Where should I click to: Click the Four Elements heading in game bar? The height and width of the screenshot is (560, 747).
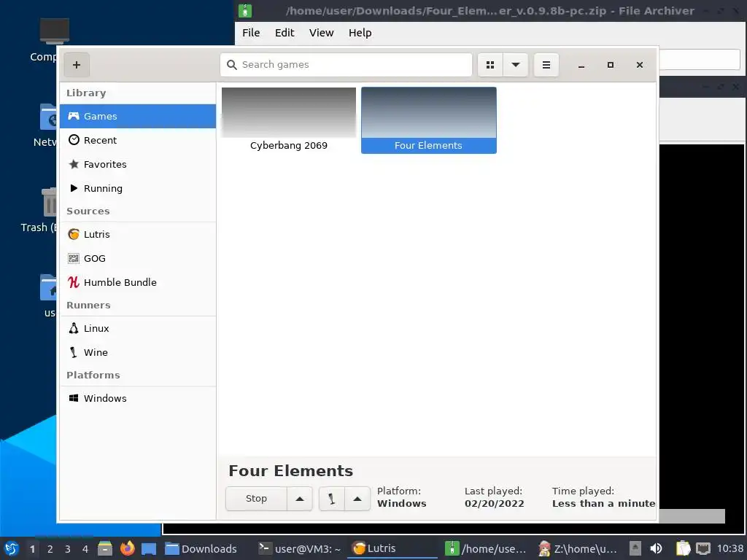(290, 471)
